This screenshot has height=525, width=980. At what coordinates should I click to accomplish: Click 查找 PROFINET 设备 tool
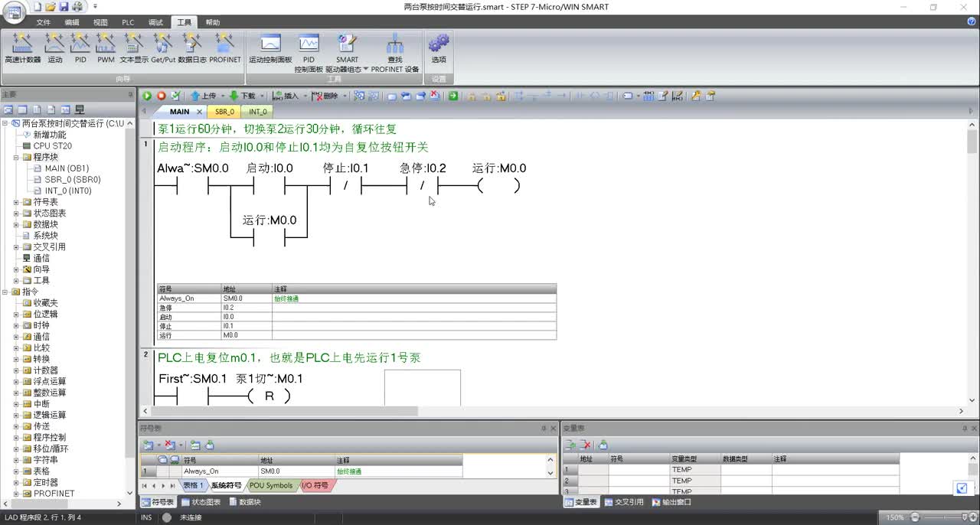tap(395, 52)
